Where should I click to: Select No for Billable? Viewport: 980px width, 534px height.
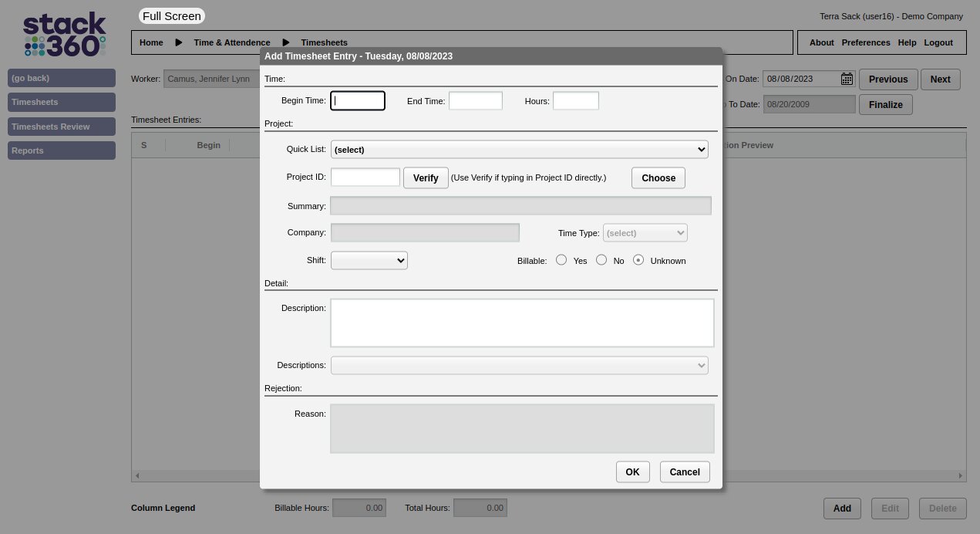pyautogui.click(x=601, y=260)
